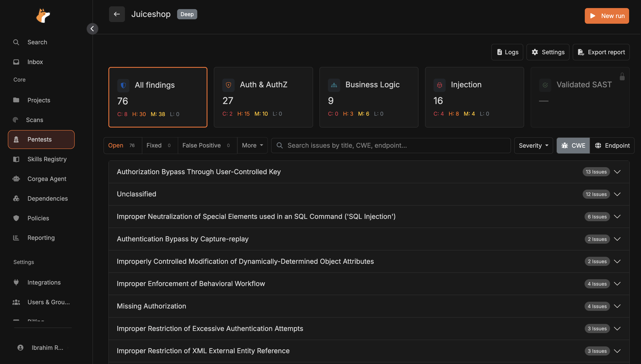This screenshot has height=364, width=641.
Task: Click the Injection bug icon
Action: click(439, 85)
